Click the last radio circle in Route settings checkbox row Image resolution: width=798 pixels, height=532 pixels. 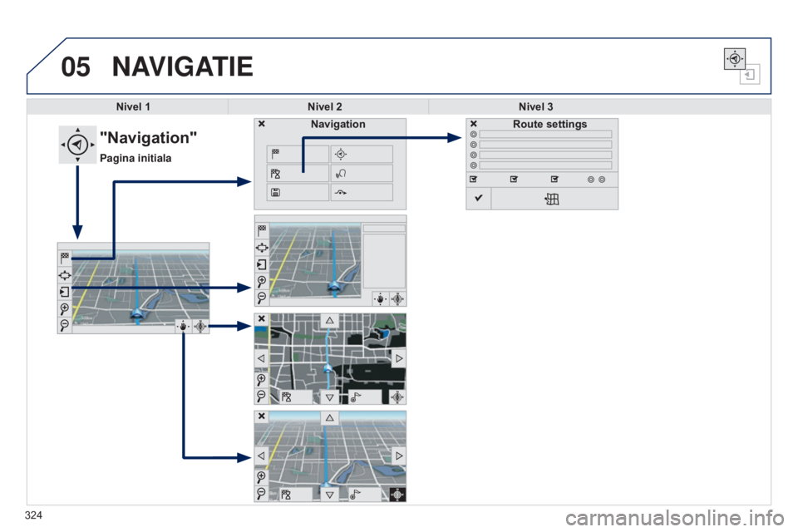pyautogui.click(x=602, y=180)
